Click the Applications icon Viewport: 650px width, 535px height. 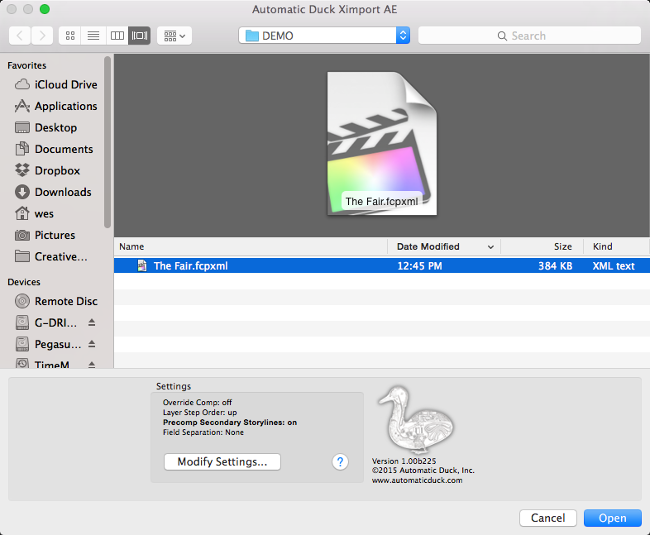pyautogui.click(x=22, y=106)
